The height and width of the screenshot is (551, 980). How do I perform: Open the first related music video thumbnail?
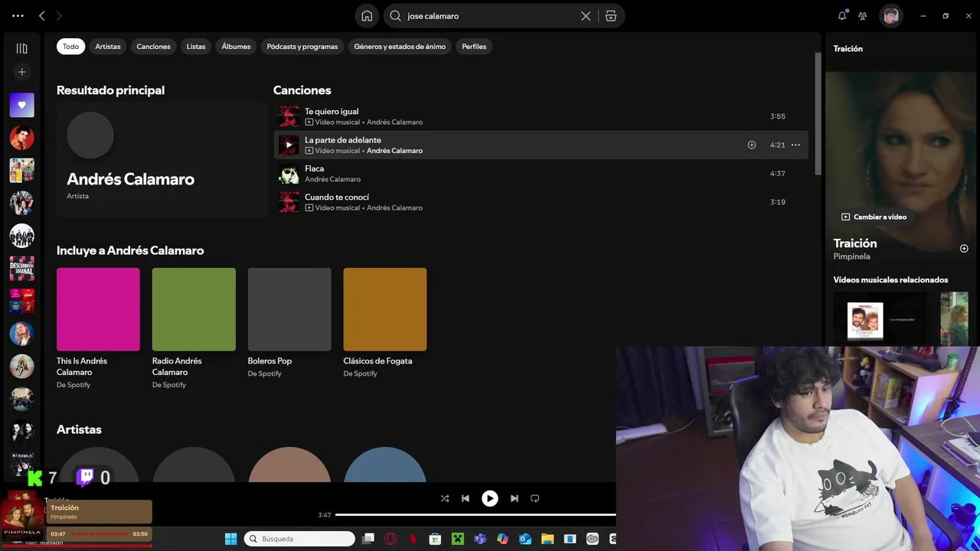880,320
